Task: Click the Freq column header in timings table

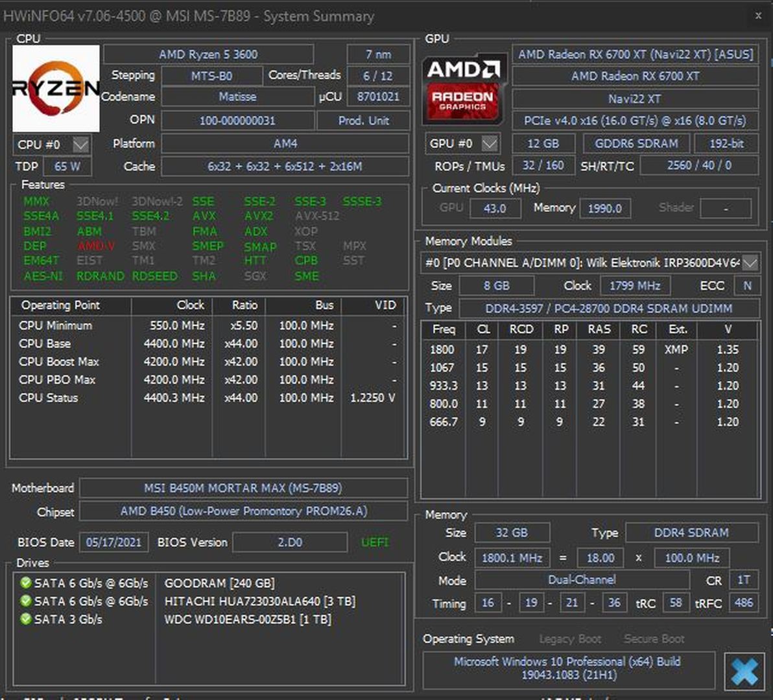Action: (444, 329)
